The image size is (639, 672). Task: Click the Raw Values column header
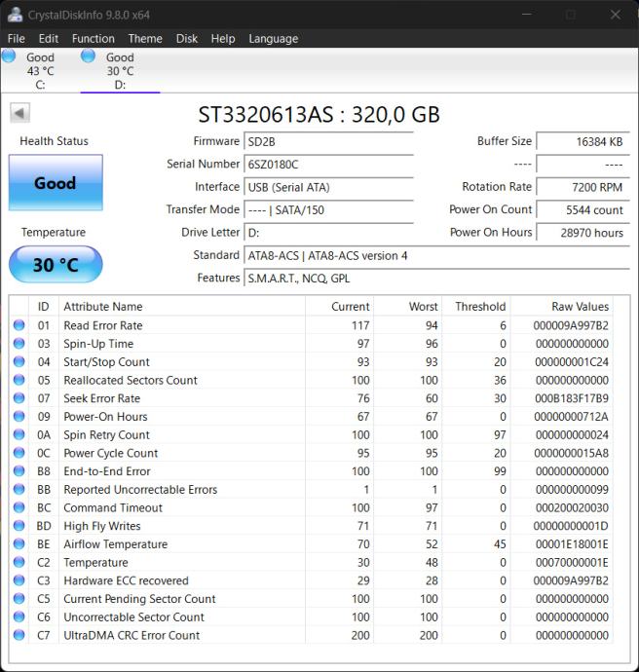(x=580, y=306)
